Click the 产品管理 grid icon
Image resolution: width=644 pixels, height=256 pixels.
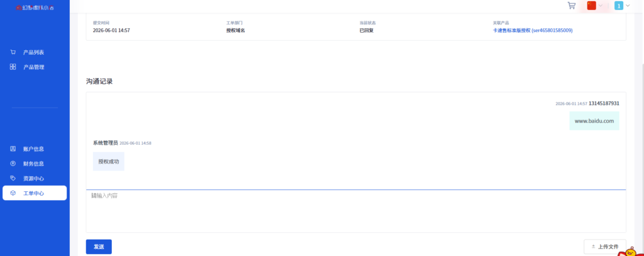pos(13,67)
